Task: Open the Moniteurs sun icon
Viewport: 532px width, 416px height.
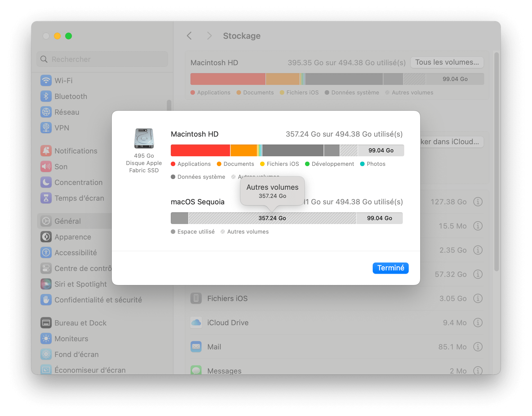Action: 46,339
